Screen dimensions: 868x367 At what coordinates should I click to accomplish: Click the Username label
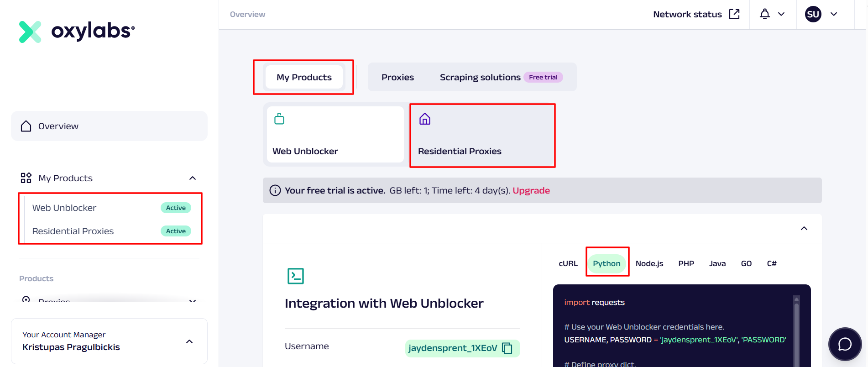[307, 346]
